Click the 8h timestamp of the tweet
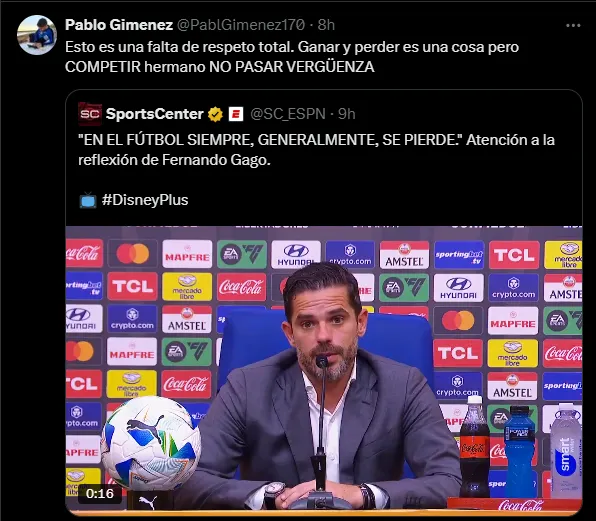This screenshot has height=521, width=596. [326, 25]
